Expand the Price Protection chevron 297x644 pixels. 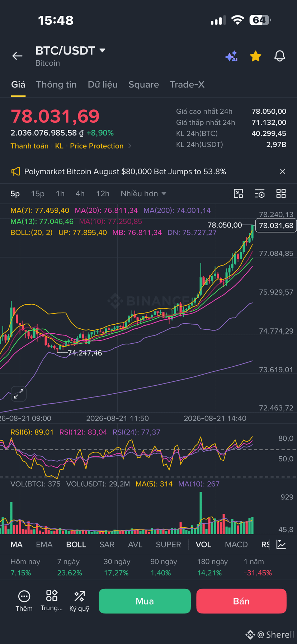tap(130, 146)
